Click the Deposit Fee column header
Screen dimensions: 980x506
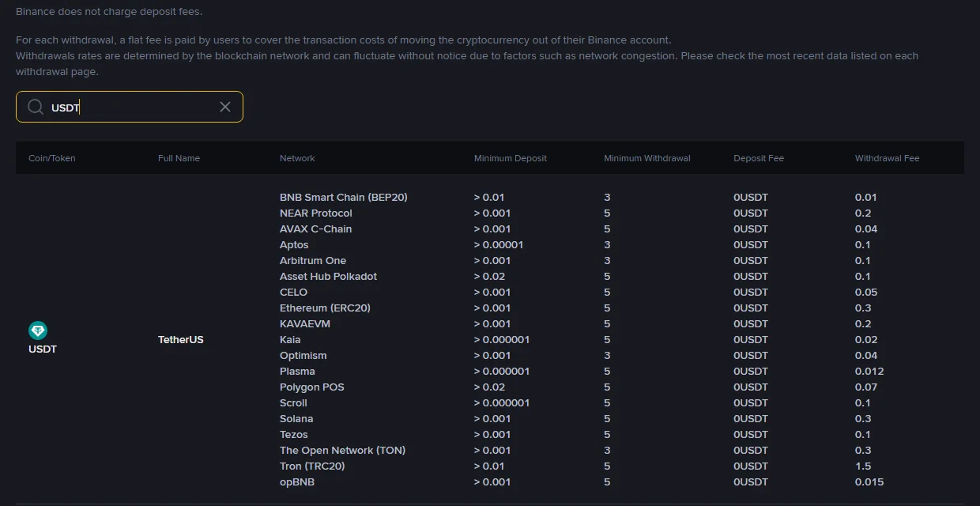759,158
